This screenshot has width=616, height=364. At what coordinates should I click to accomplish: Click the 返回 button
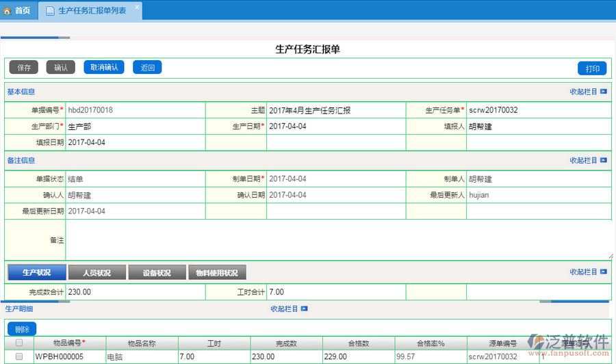click(147, 68)
